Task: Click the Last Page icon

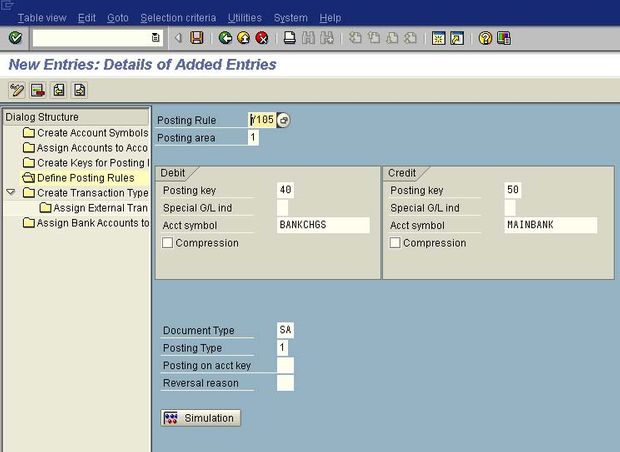Action: (410, 38)
